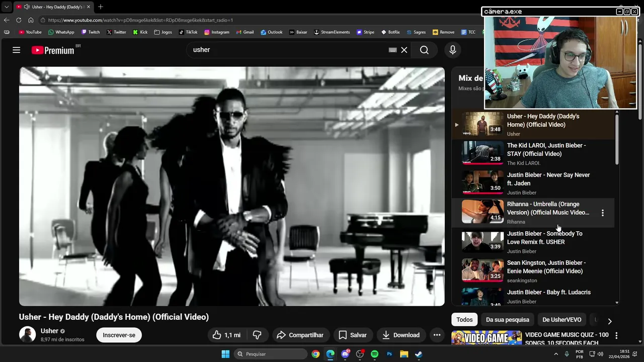Screen dimensions: 644x362
Task: Open Discord from the taskbar
Action: pos(345,354)
